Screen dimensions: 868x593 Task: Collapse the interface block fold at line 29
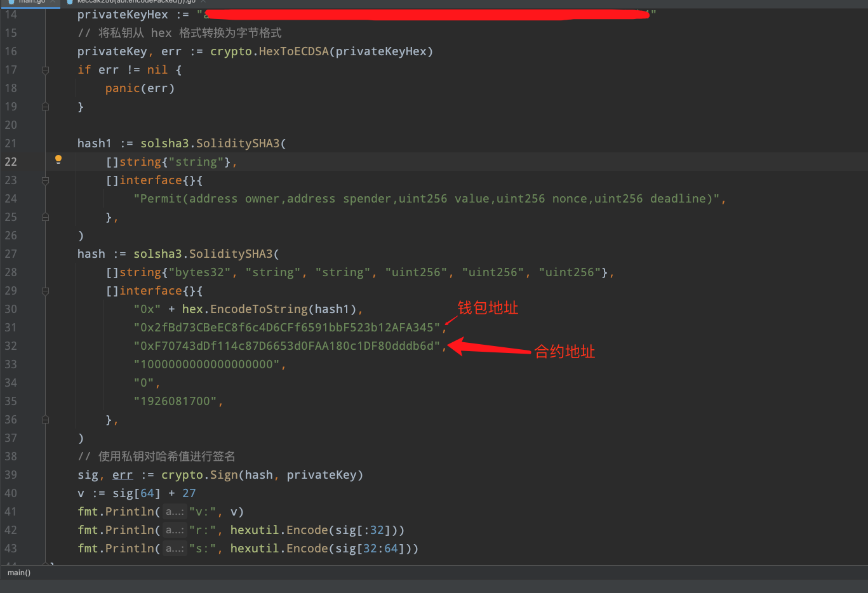coord(45,291)
